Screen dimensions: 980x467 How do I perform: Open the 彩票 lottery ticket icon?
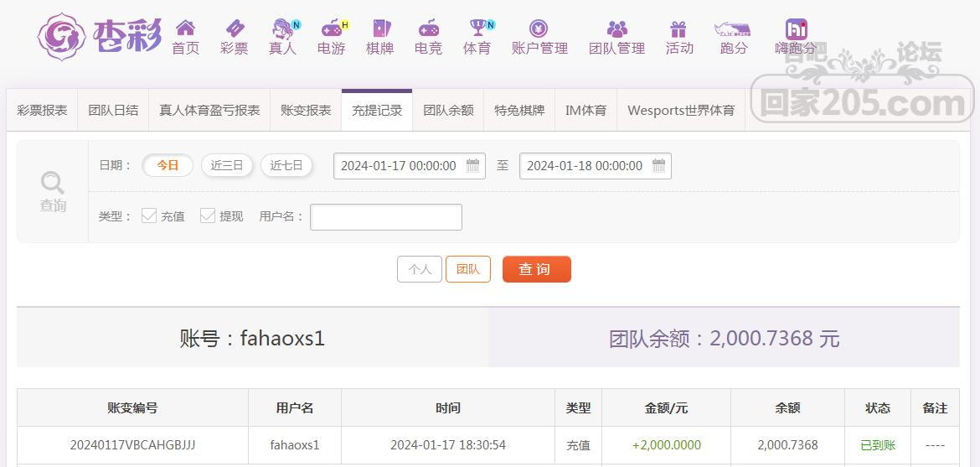tap(235, 29)
